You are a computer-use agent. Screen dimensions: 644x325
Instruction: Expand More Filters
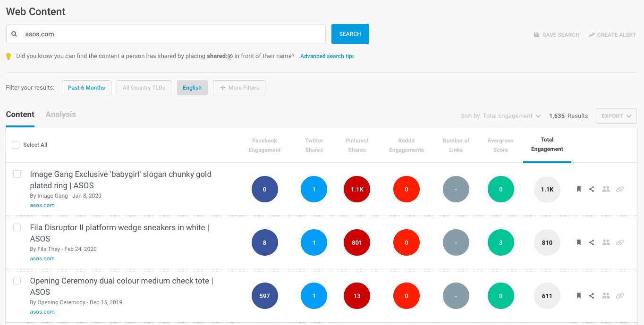pyautogui.click(x=239, y=88)
